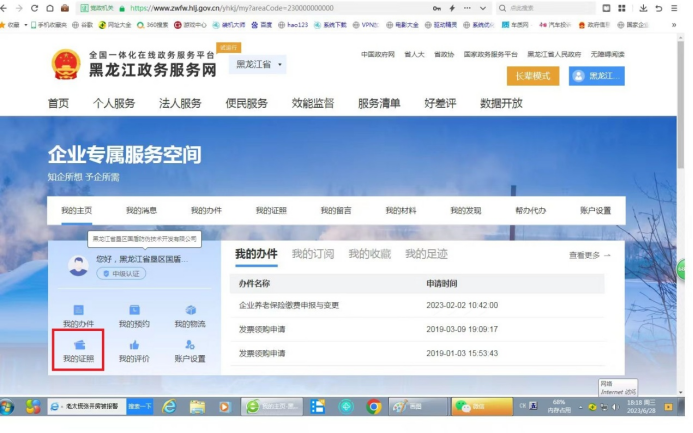Open the 我的证照 icon
The image size is (693, 433).
tap(78, 345)
